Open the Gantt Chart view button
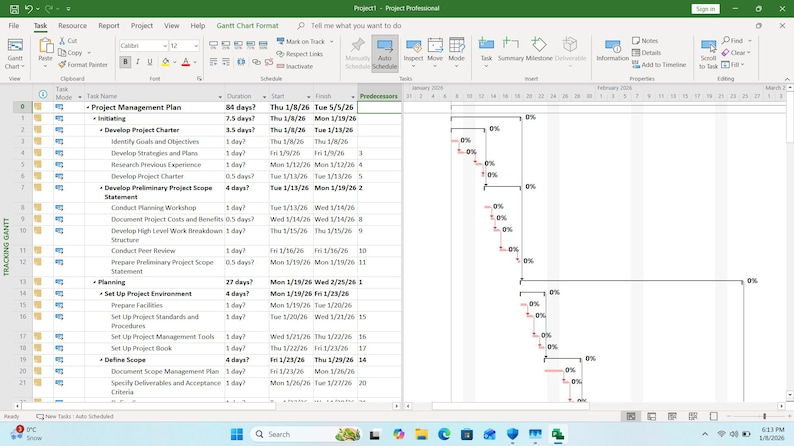The image size is (794, 446). coord(15,54)
